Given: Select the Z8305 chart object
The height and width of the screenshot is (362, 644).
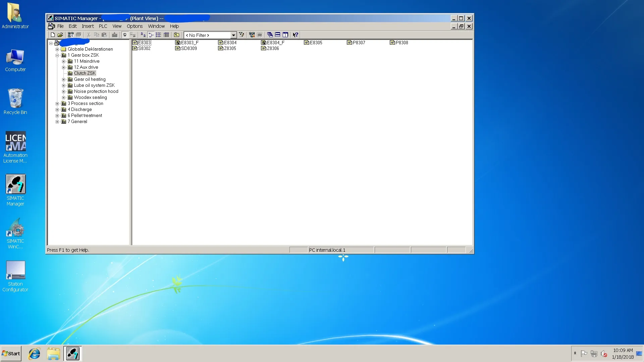Looking at the screenshot, I should [227, 48].
